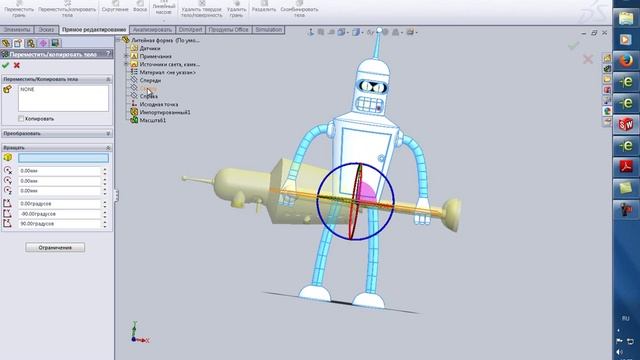Collapse the Вращать section
This screenshot has width=640, height=360.
tap(108, 147)
